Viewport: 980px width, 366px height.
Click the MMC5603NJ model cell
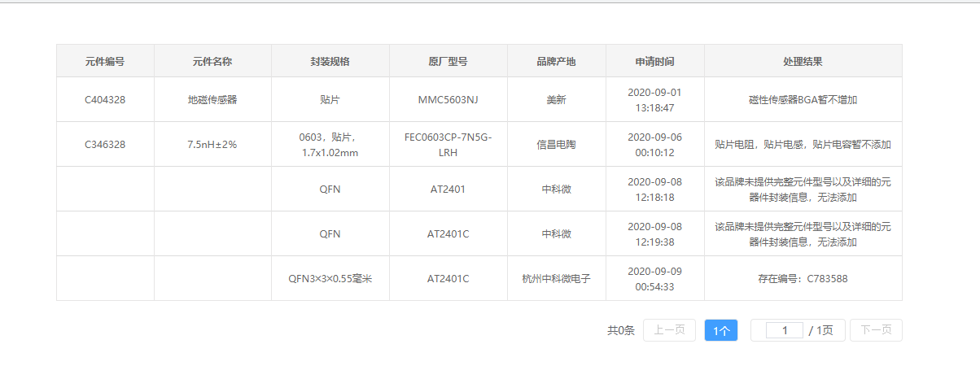[x=448, y=100]
